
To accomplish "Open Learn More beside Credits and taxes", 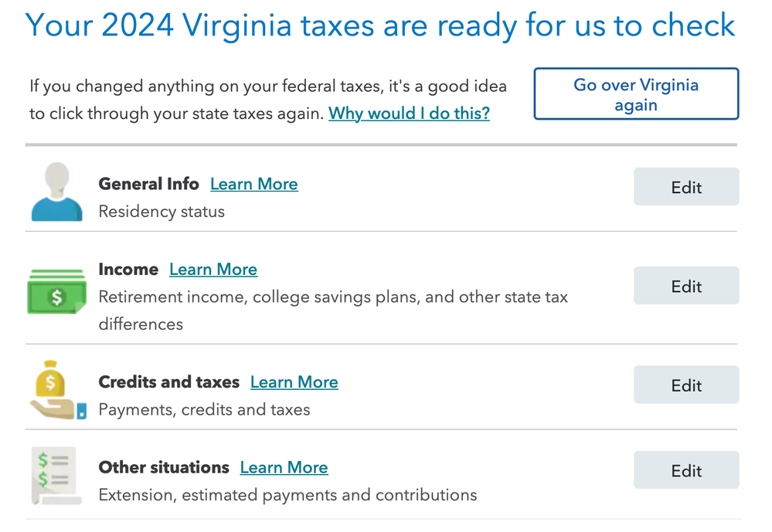I will [x=294, y=382].
